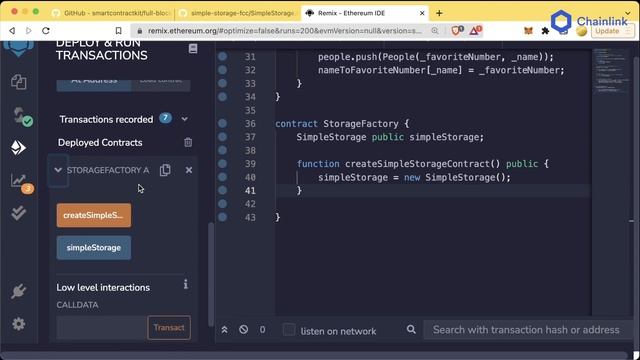Screen dimensions: 640x360
Task: Click the browser address bar URL
Action: pos(284,31)
